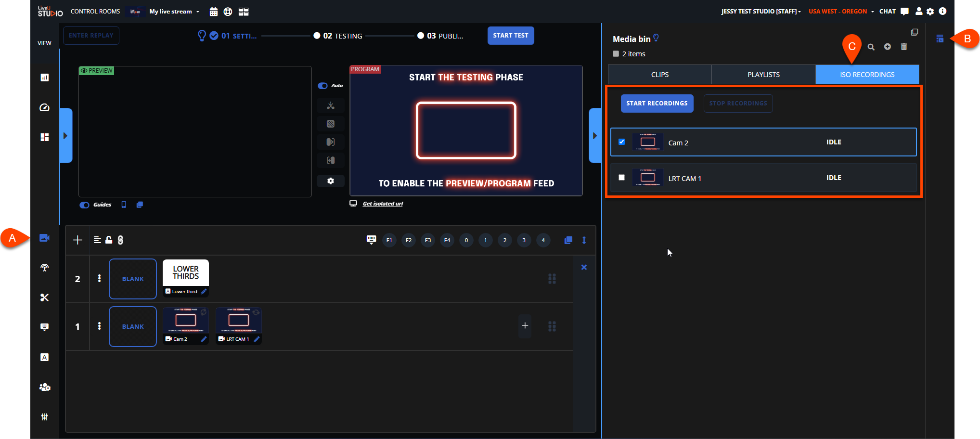Click the scissors clip tool icon
This screenshot has width=980, height=439.
point(44,297)
